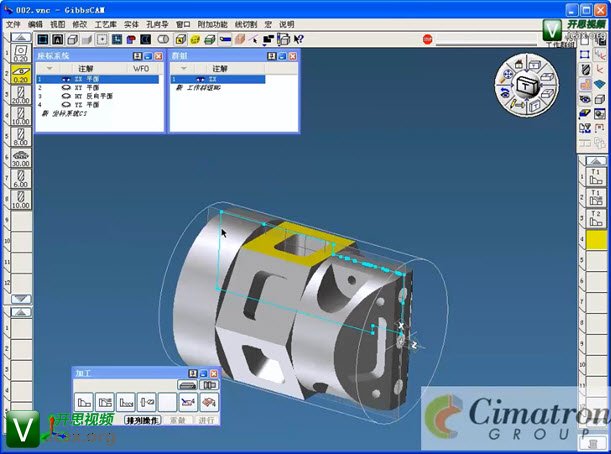Select row 4 YZ 平面 coordinate system

(x=98, y=105)
